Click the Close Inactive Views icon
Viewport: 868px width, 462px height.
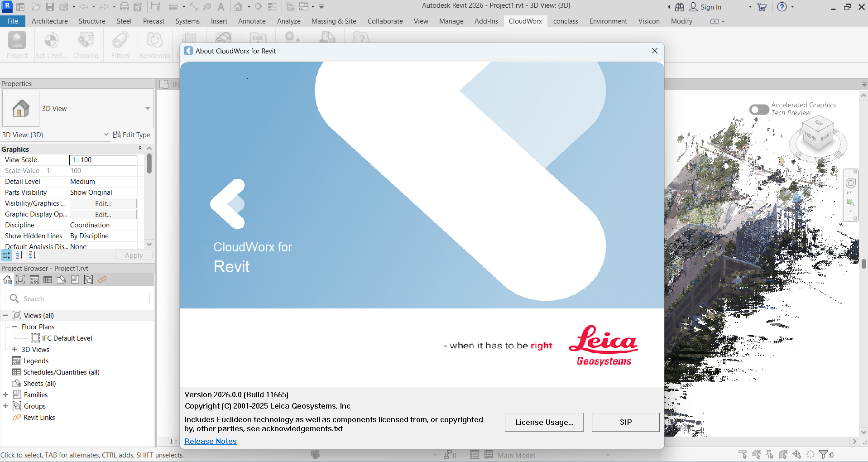[x=291, y=7]
